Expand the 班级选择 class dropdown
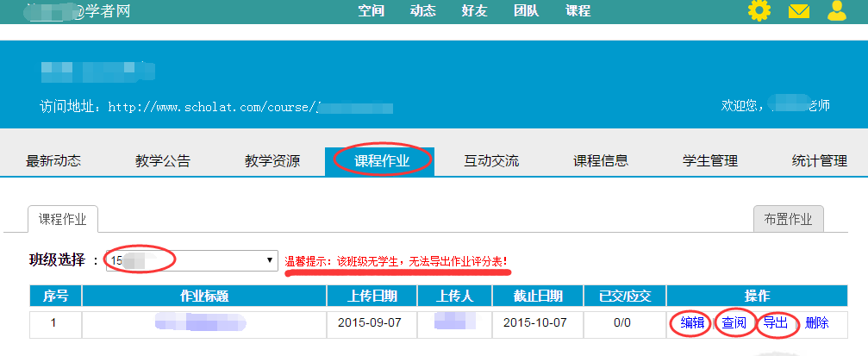This screenshot has width=868, height=356. pos(190,260)
